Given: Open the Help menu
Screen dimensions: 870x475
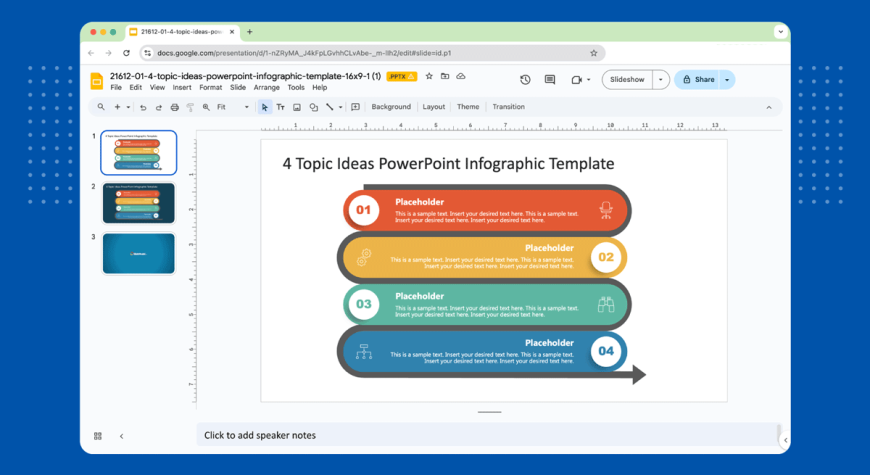Looking at the screenshot, I should click(320, 88).
